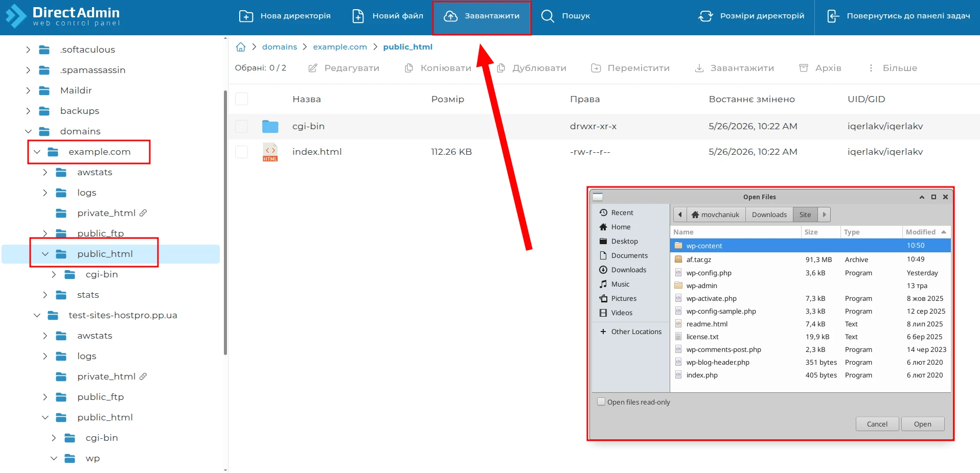Click the New file icon in top bar

(x=358, y=16)
